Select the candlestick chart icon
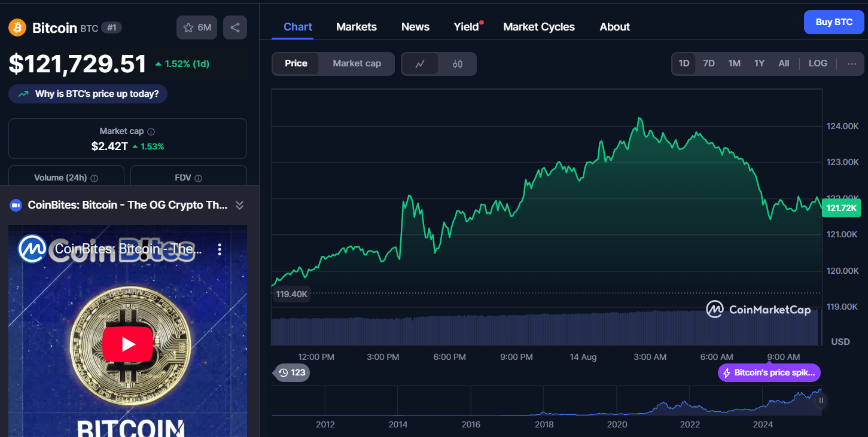The image size is (868, 437). (458, 64)
